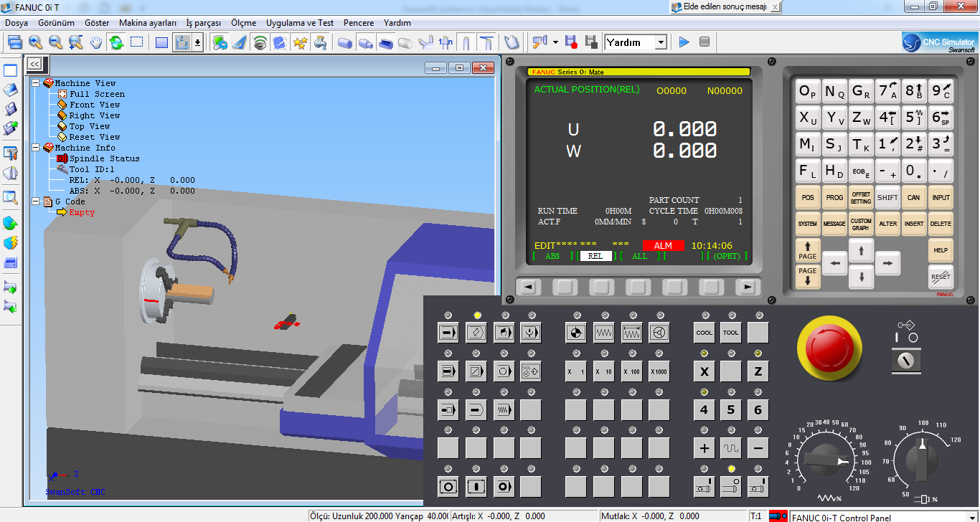Screen dimensions: 980x522
Task: Collapse the G Code tree node
Action: click(x=34, y=201)
